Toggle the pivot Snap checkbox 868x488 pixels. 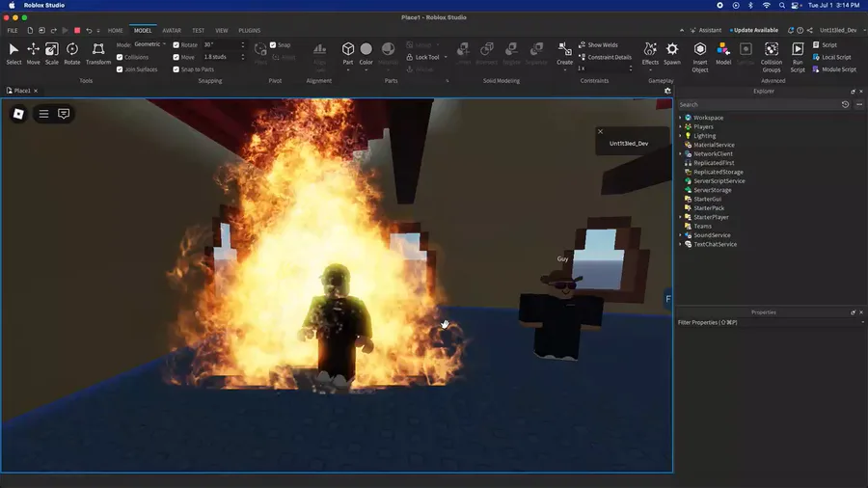tap(273, 44)
